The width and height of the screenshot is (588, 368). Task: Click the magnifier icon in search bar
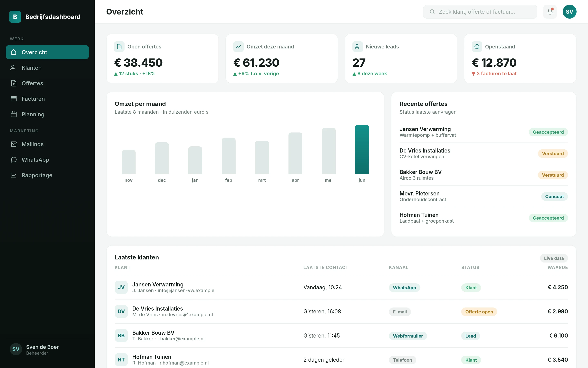(432, 12)
